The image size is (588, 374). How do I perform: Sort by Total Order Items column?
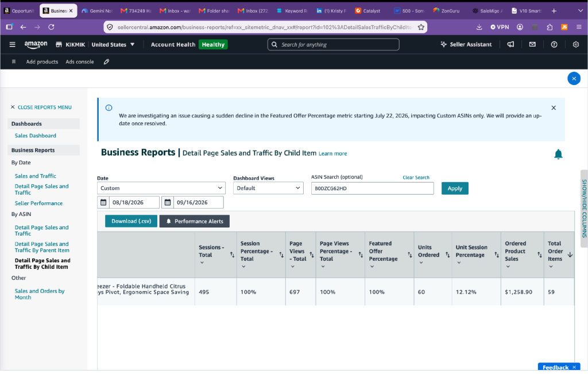point(570,255)
